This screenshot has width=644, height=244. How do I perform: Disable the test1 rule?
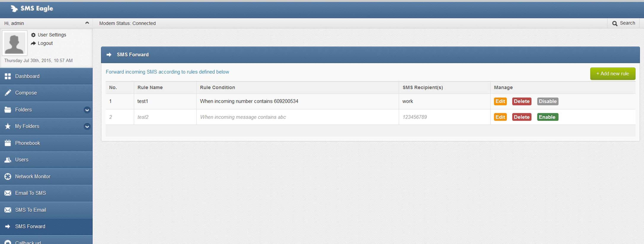tap(548, 101)
